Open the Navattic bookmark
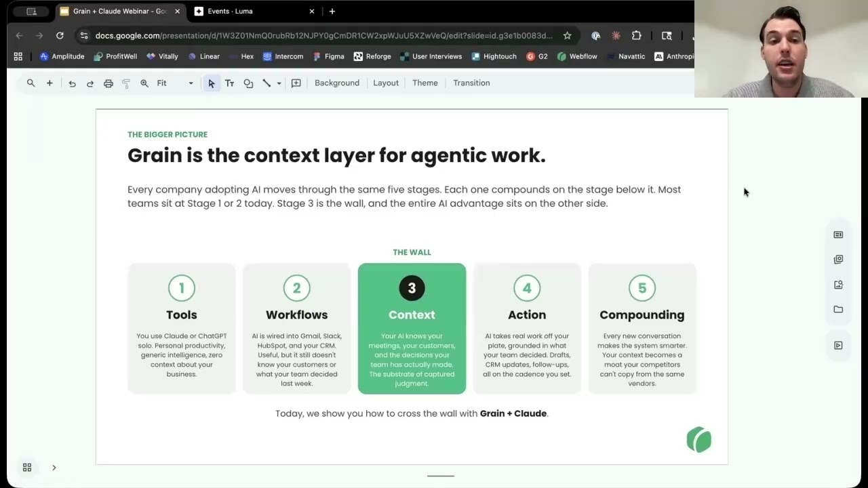Viewport: 868px width, 488px height. [626, 56]
